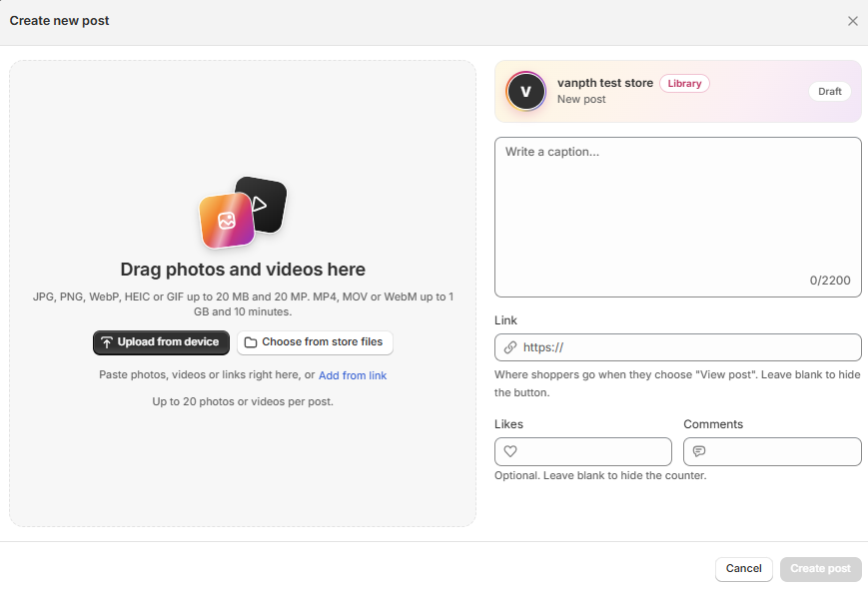This screenshot has width=868, height=592.
Task: Click the 'Optional. Leave blank to hide the counter.' text
Action: 600,476
